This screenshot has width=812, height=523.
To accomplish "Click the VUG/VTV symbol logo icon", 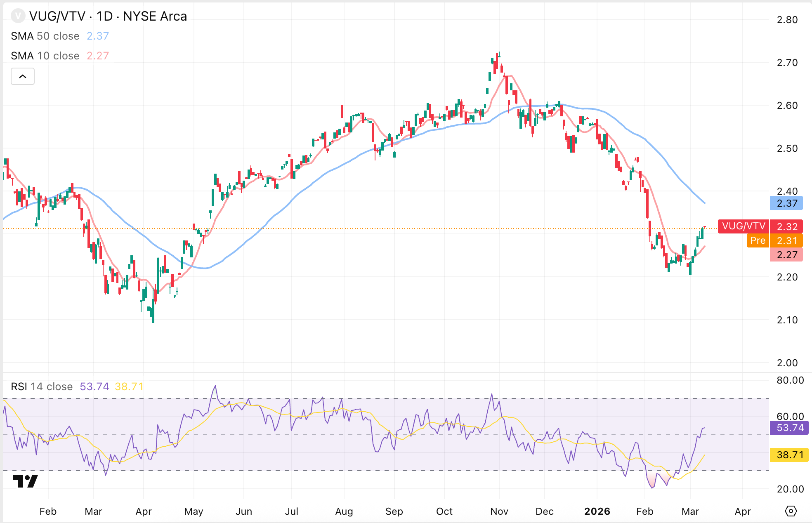I will 18,16.
